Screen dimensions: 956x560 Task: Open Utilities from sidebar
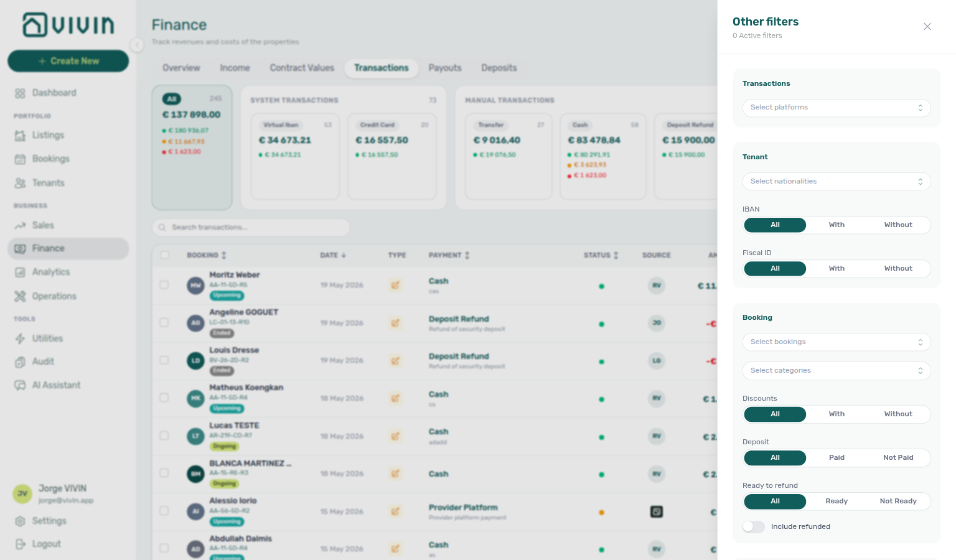click(x=68, y=338)
